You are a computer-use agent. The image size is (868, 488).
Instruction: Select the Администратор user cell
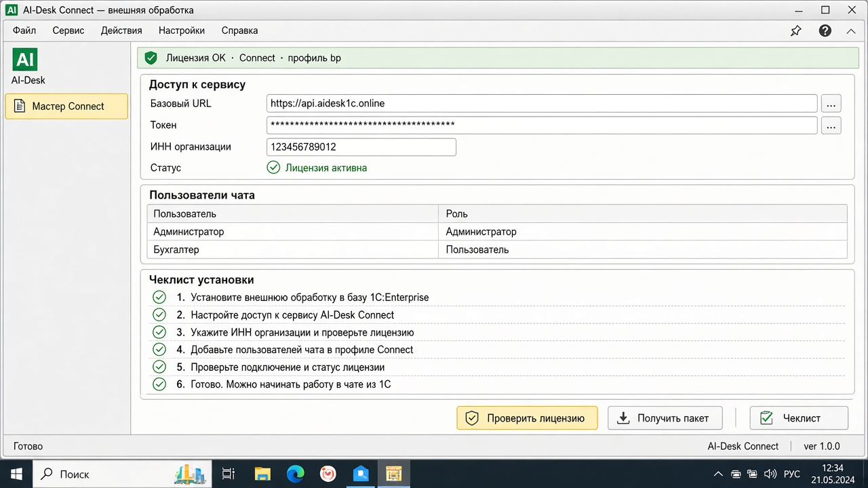tap(293, 232)
